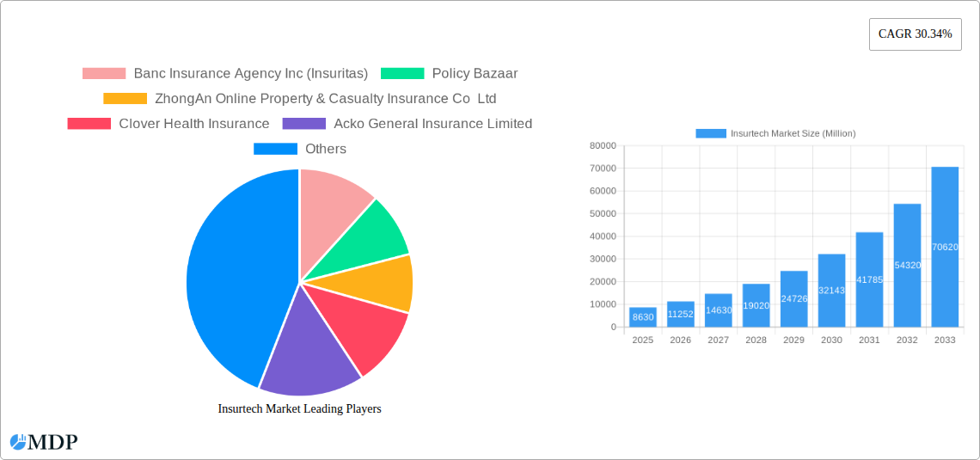This screenshot has height=460, width=980.
Task: Click the 2026 bar showing 11252
Action: click(x=681, y=314)
